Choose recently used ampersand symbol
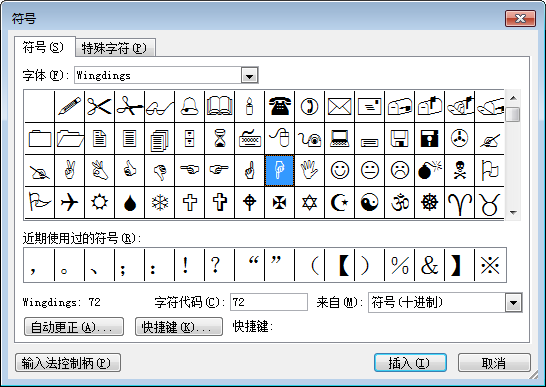 pos(429,265)
